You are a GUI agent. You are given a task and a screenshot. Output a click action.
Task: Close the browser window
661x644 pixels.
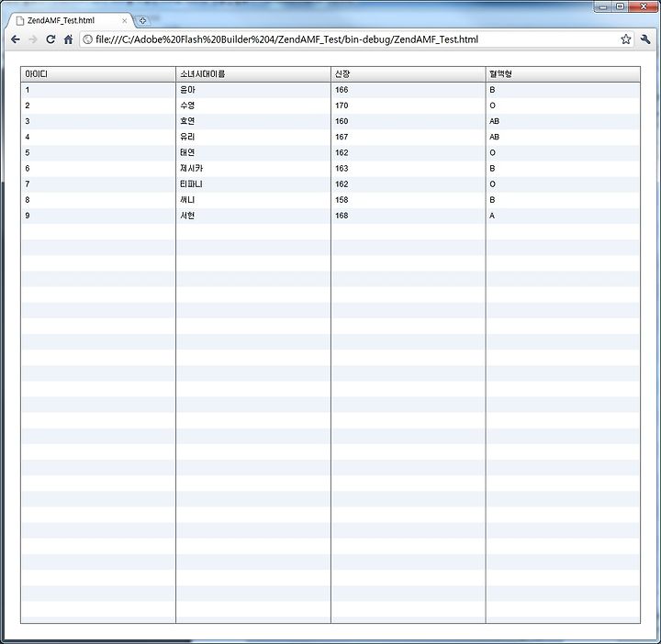[x=644, y=6]
